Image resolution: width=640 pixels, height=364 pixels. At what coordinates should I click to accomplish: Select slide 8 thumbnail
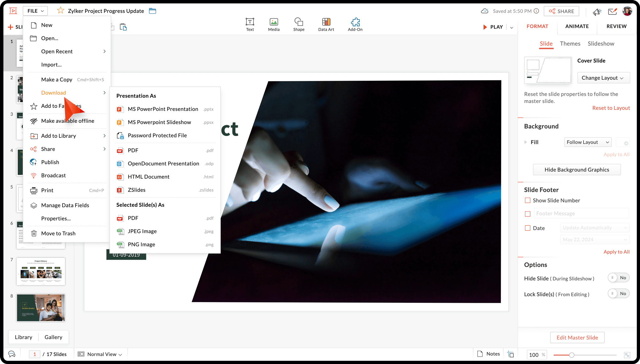[41, 308]
